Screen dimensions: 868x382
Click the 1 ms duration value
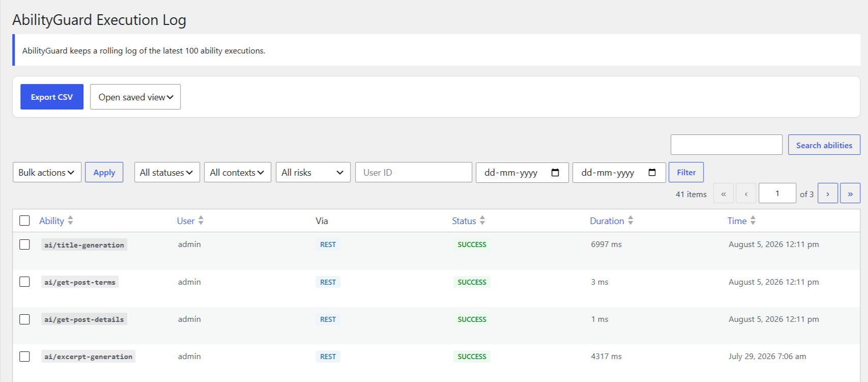600,319
